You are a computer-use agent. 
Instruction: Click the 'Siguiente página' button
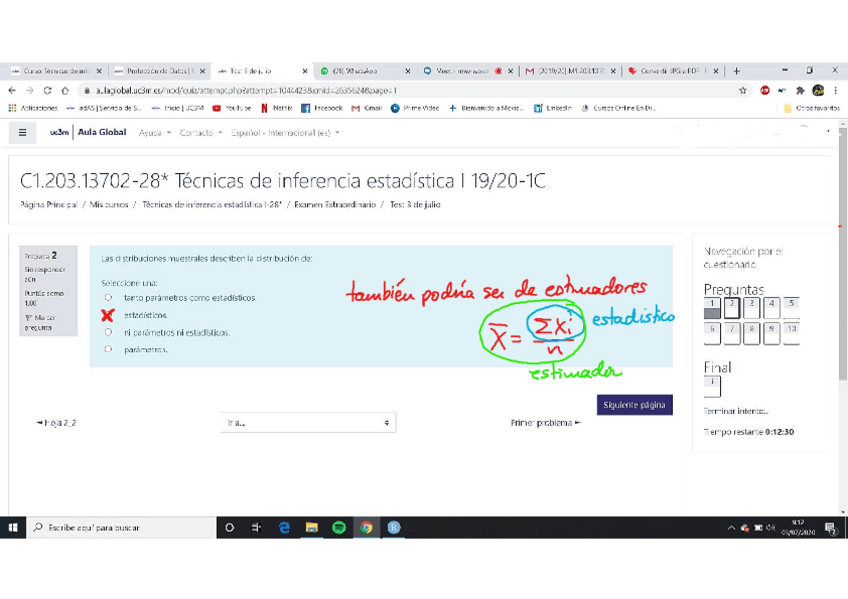tap(635, 405)
